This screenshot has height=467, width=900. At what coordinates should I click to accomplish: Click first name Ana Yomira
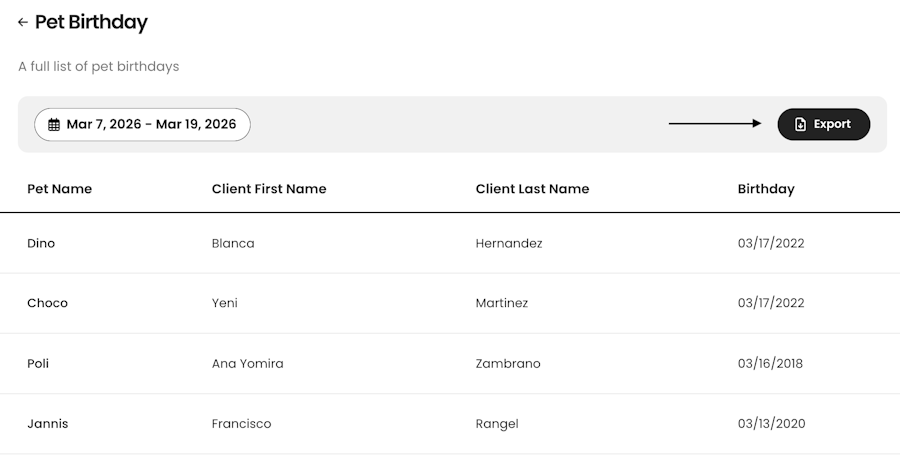(247, 364)
